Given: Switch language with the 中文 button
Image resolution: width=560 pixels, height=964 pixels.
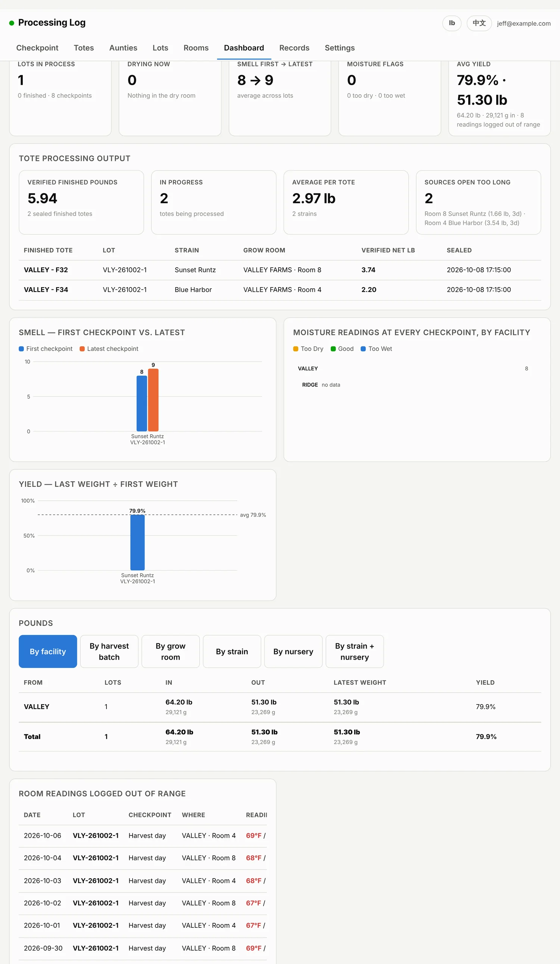Looking at the screenshot, I should tap(479, 24).
